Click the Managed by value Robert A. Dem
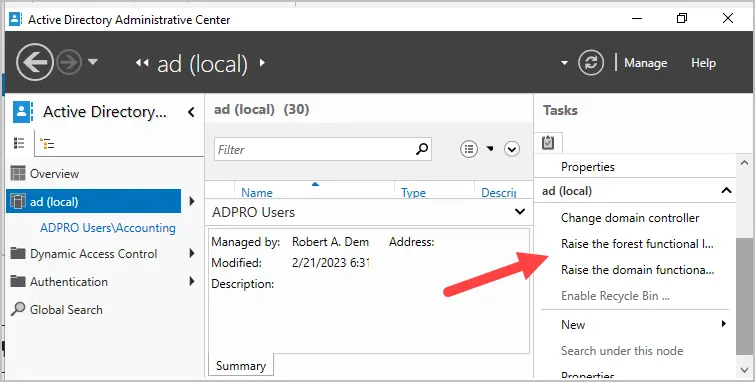The image size is (755, 382). 330,242
